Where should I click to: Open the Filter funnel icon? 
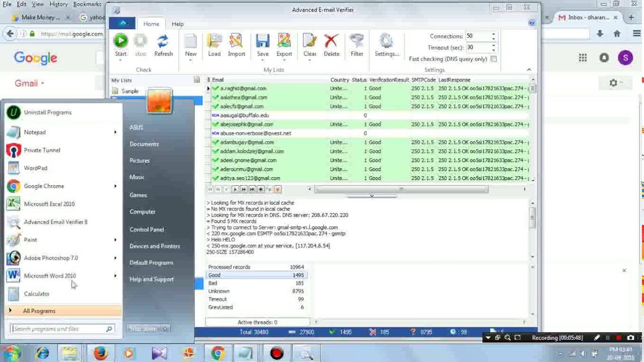click(357, 41)
